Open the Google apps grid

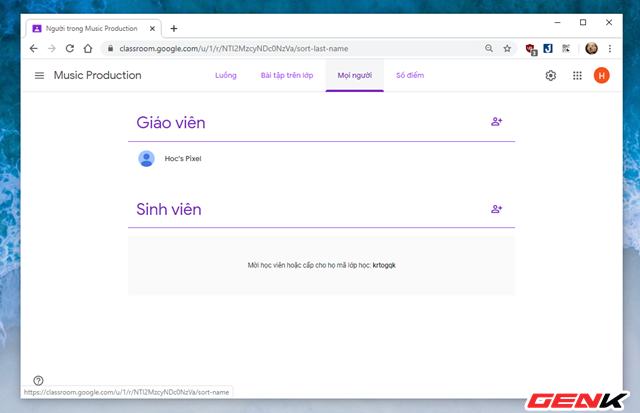point(577,75)
